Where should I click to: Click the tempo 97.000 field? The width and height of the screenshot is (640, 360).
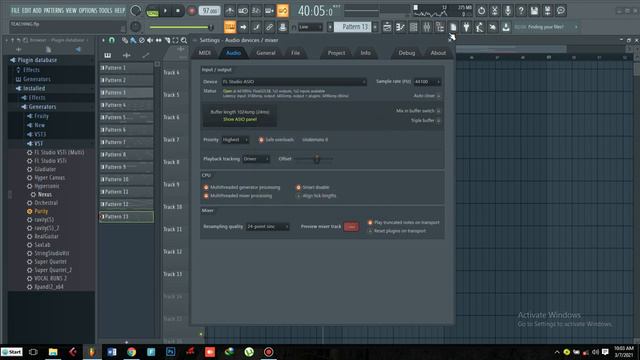point(209,11)
